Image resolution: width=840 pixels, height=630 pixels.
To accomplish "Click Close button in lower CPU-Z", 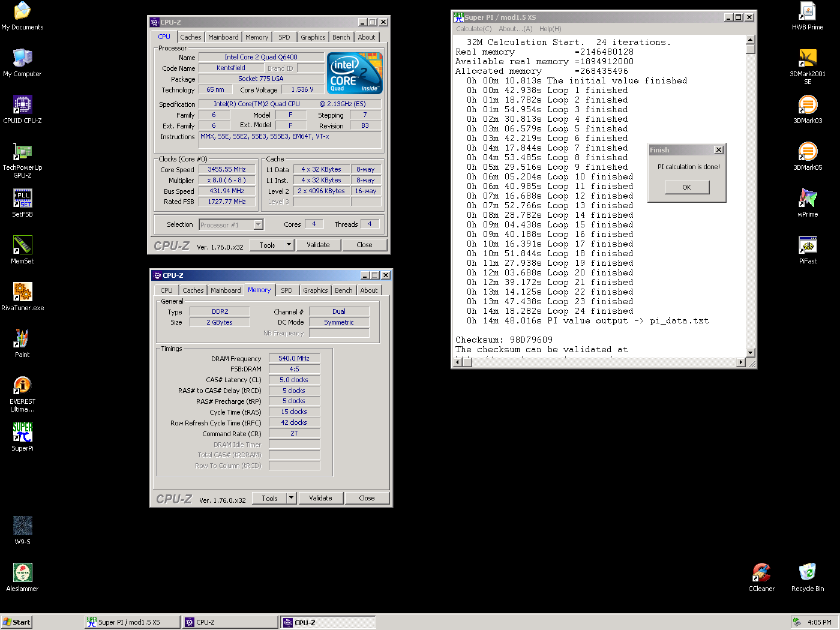I will (367, 498).
